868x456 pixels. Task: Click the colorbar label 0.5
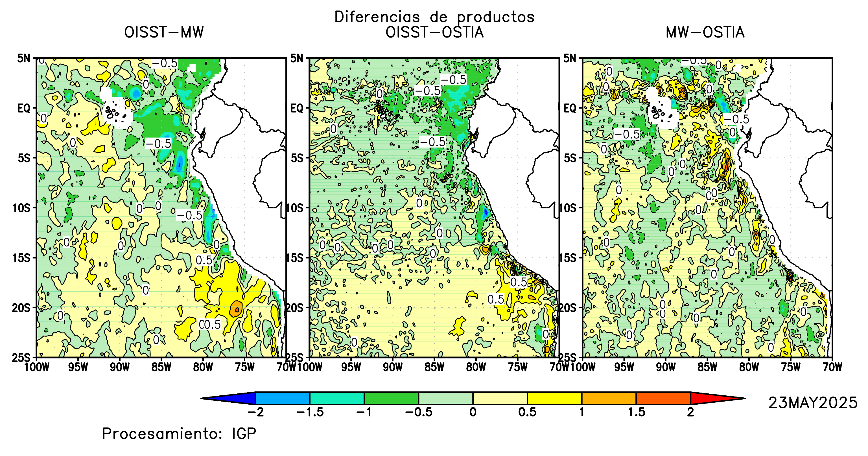point(528,412)
